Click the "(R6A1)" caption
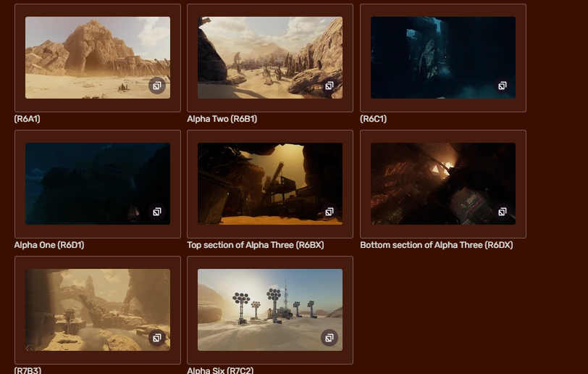588x374 pixels. click(x=27, y=119)
